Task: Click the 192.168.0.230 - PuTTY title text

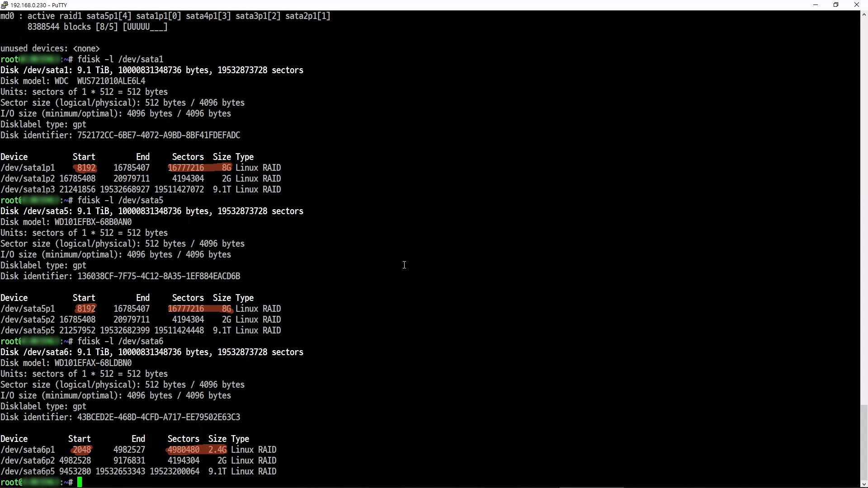Action: tap(38, 5)
